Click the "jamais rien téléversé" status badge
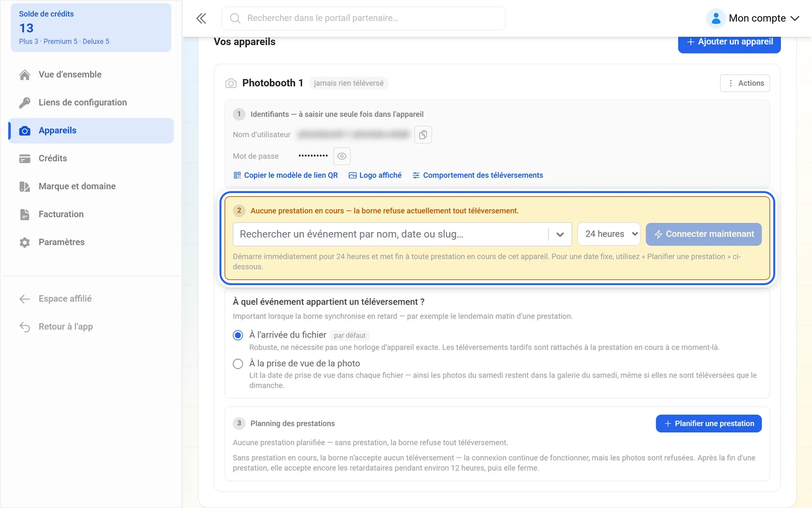The height and width of the screenshot is (508, 812). 348,84
